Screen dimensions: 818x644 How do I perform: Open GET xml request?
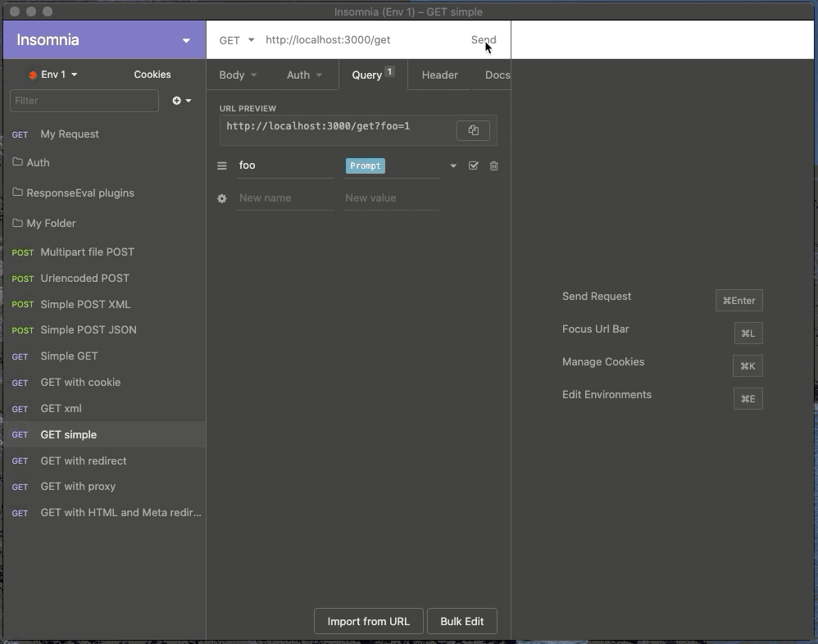pos(104,408)
